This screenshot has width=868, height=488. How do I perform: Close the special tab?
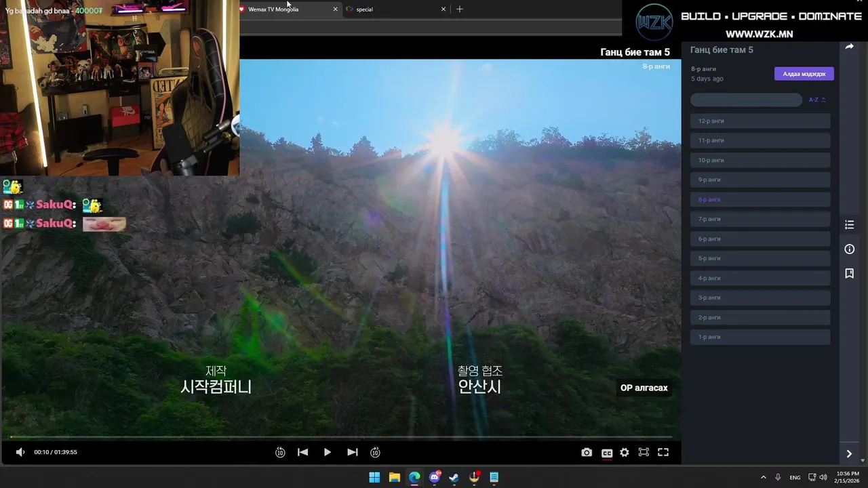point(443,9)
